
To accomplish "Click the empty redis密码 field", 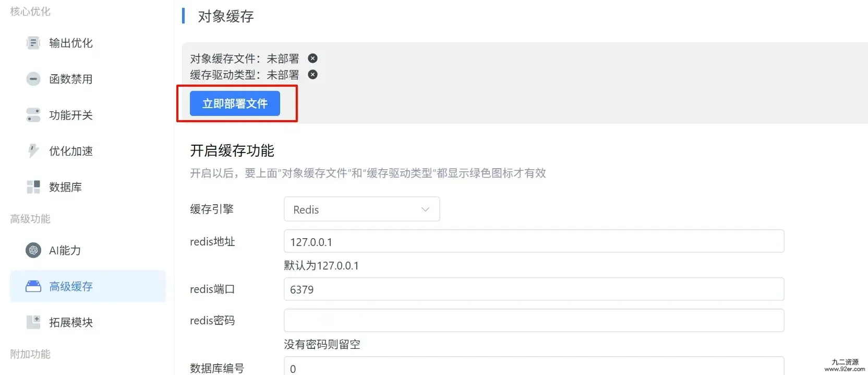I will click(534, 320).
